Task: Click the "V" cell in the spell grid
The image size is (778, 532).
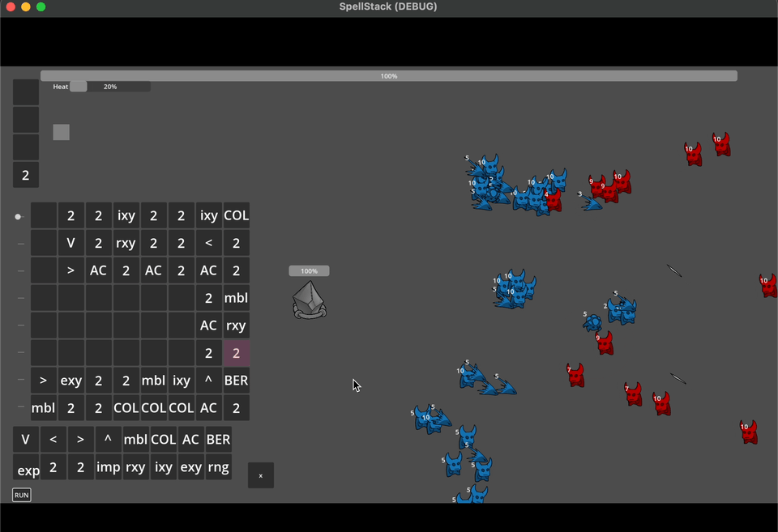Action: 71,243
